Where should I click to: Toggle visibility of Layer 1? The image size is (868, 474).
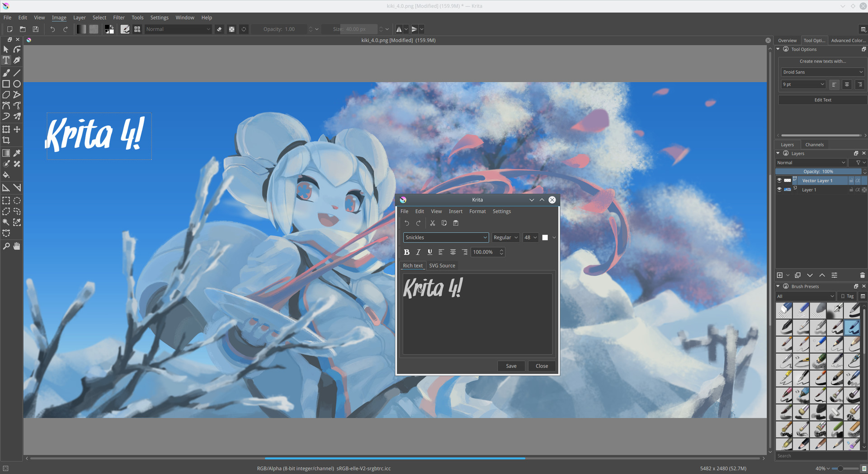(779, 190)
